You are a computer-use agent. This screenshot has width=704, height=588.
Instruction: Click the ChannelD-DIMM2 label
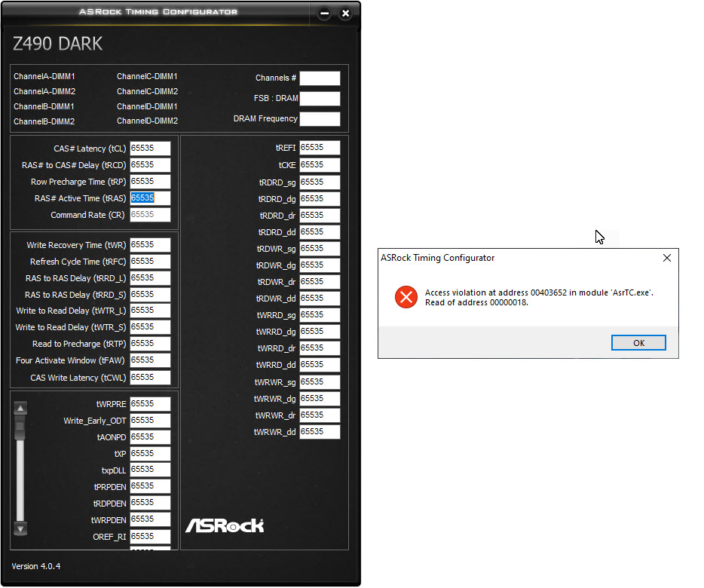[147, 121]
